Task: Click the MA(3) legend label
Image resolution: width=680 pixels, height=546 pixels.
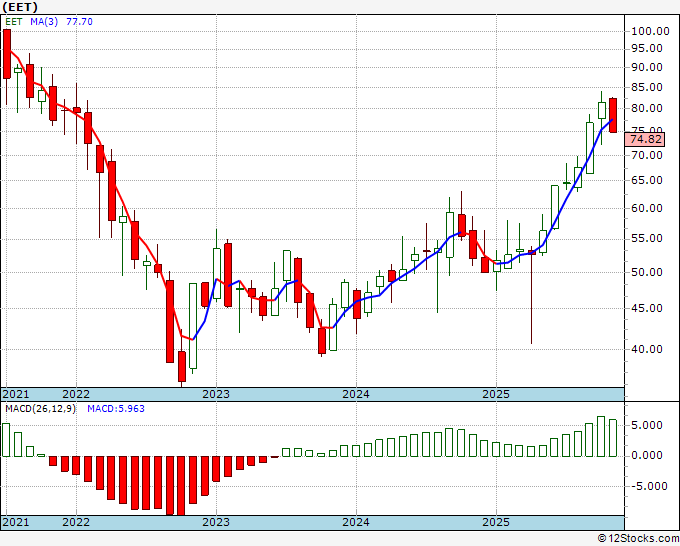Action: tap(44, 22)
